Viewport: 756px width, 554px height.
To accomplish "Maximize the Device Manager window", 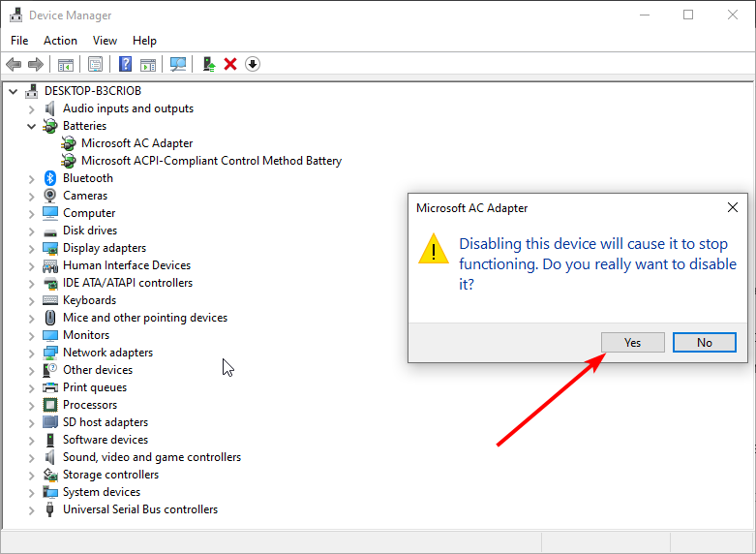I will [688, 15].
